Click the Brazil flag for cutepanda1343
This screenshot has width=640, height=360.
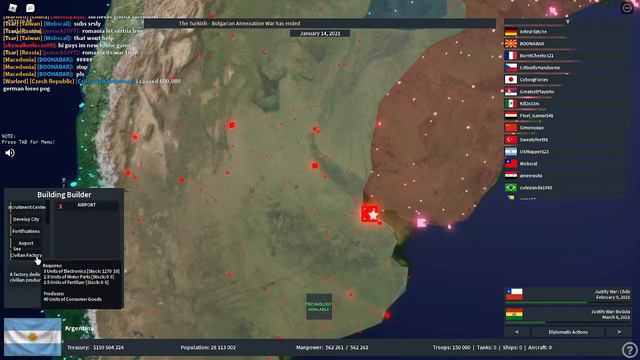(x=511, y=188)
